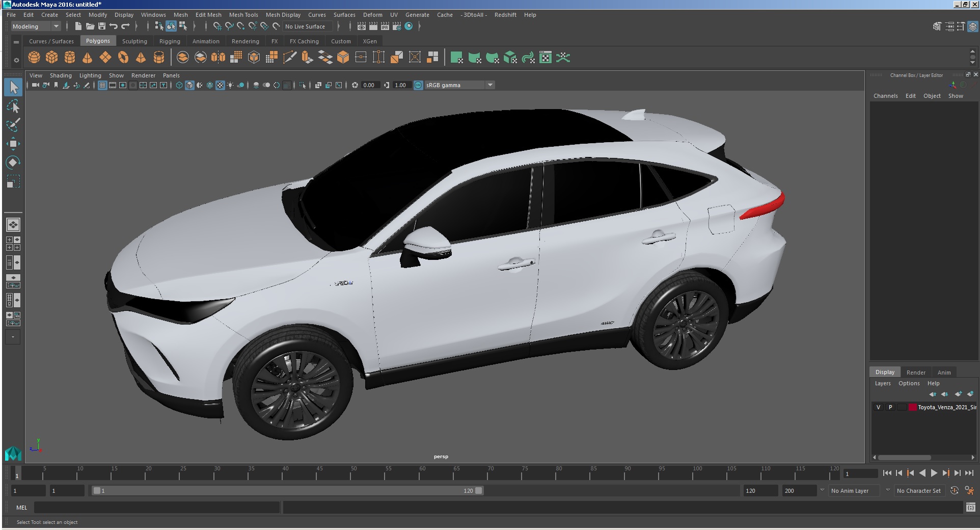This screenshot has height=530, width=980.
Task: Click the range slider bar handle at 120
Action: click(x=479, y=491)
